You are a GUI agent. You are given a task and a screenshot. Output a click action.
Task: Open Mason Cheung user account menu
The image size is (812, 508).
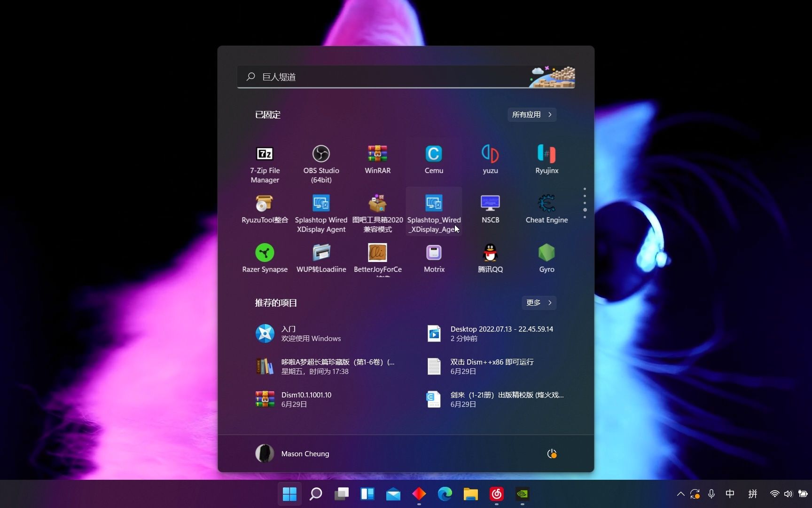292,453
